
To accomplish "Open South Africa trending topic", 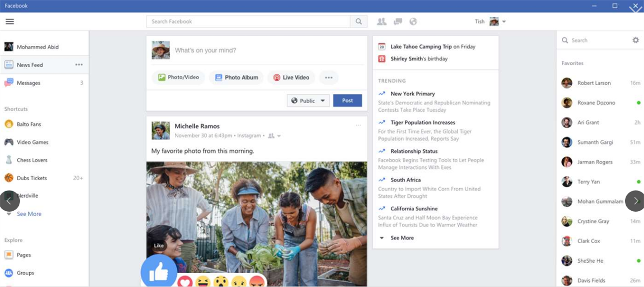I will click(x=406, y=180).
